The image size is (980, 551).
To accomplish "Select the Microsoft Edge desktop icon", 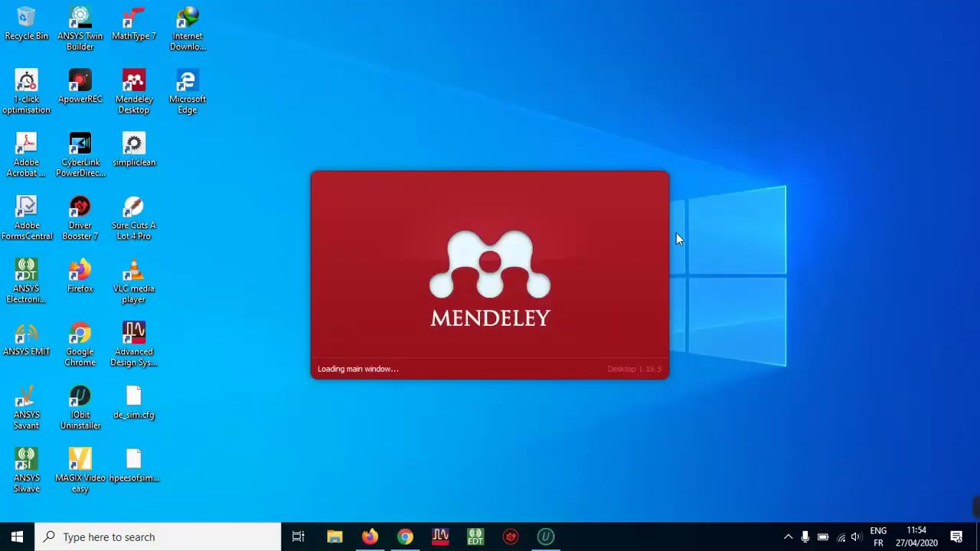I will [188, 92].
